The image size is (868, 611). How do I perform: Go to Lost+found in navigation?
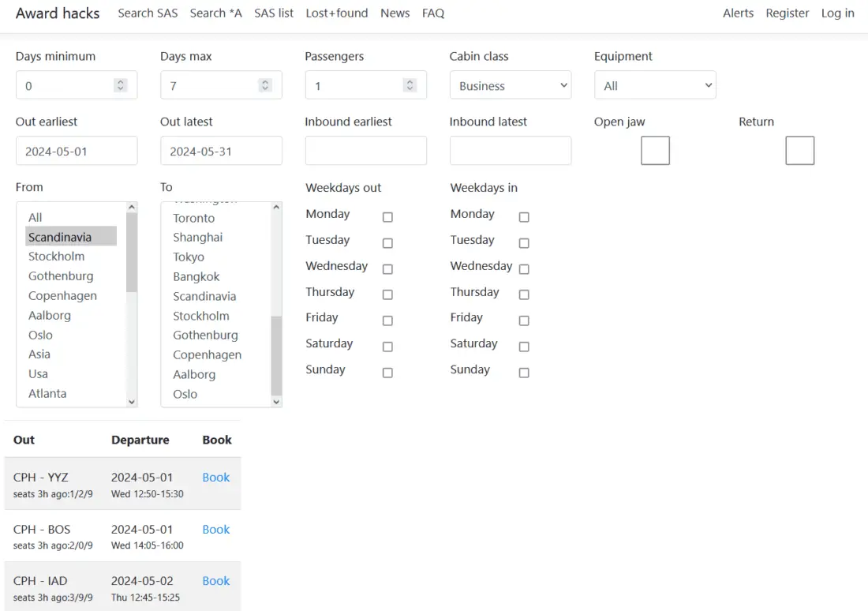pos(336,13)
